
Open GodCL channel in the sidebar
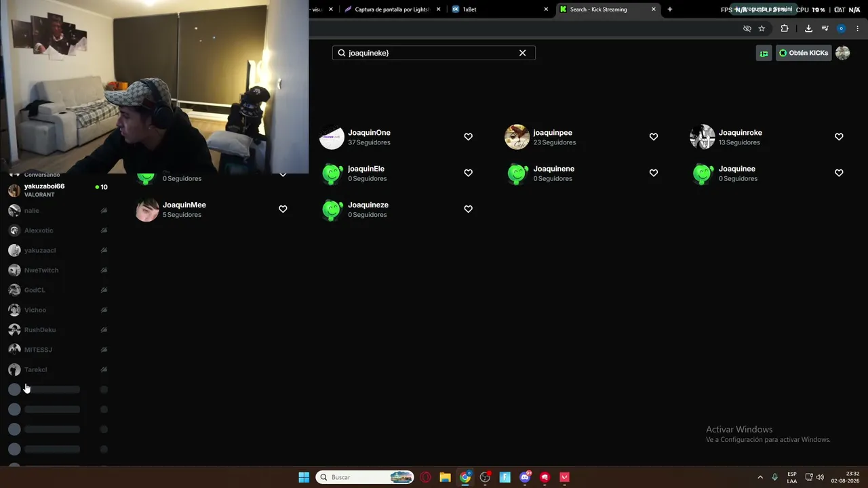tap(58, 290)
